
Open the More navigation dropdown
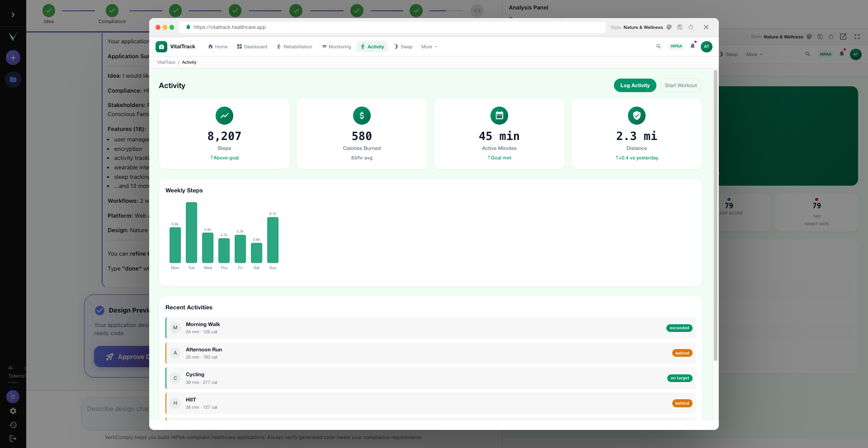pyautogui.click(x=428, y=47)
